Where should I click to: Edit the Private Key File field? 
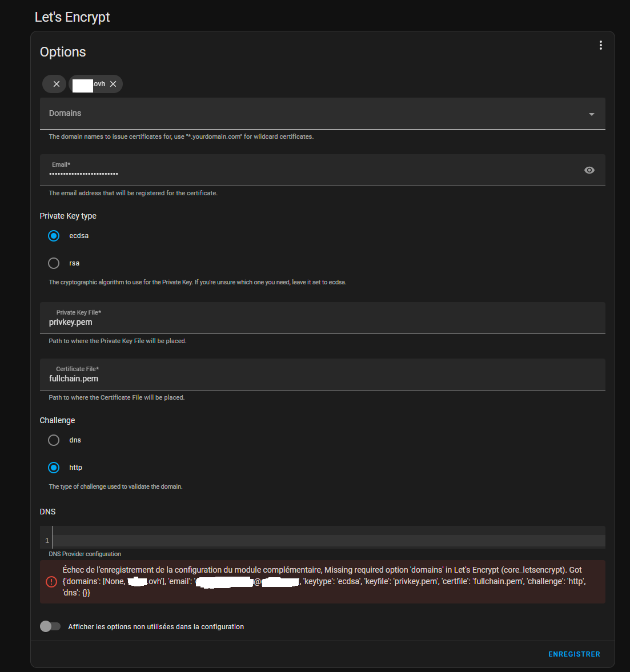(320, 323)
